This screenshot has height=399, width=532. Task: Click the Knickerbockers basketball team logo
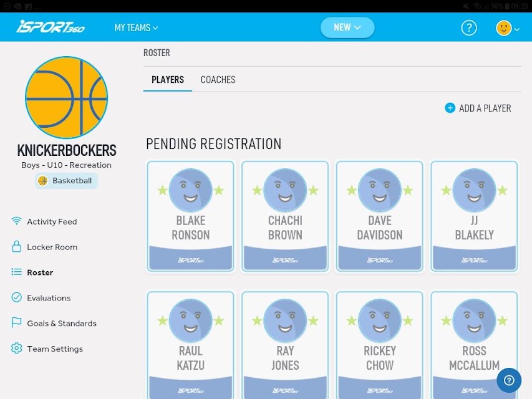click(x=67, y=97)
